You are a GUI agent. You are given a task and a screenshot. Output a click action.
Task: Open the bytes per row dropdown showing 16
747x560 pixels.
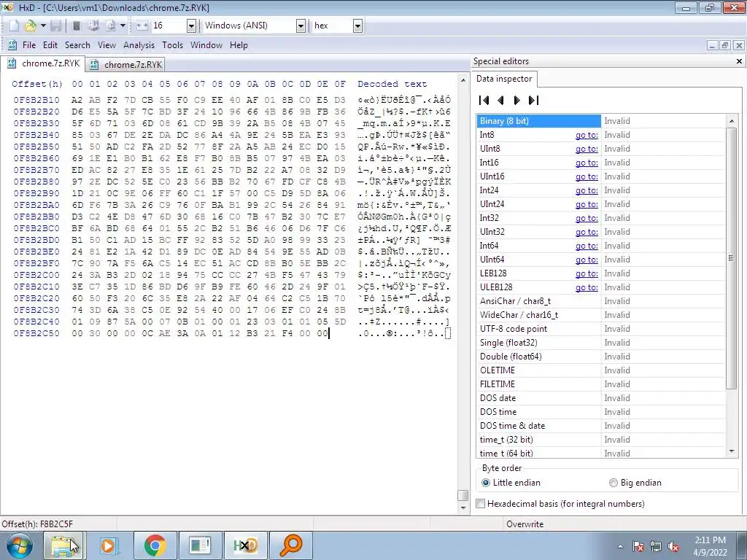click(x=191, y=26)
